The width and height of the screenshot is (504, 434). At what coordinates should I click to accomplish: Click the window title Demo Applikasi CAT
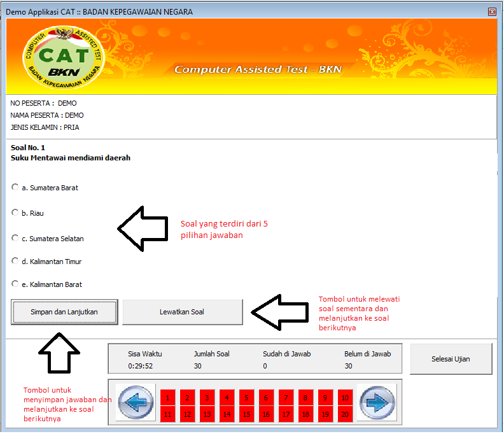pyautogui.click(x=99, y=12)
